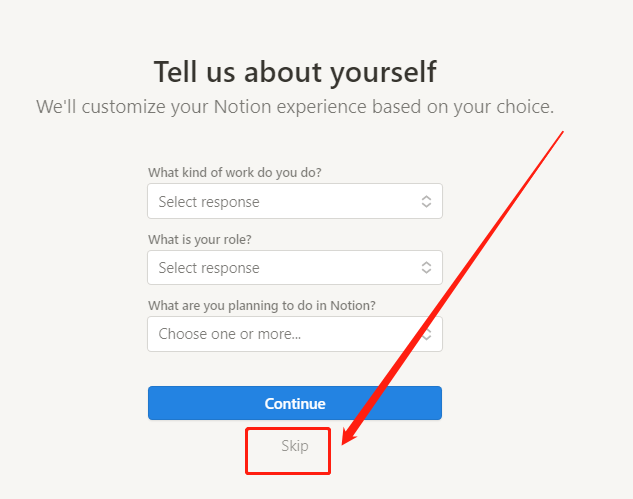633x499 pixels.
Task: Click the word "Notion" in the subtitle
Action: 245,106
